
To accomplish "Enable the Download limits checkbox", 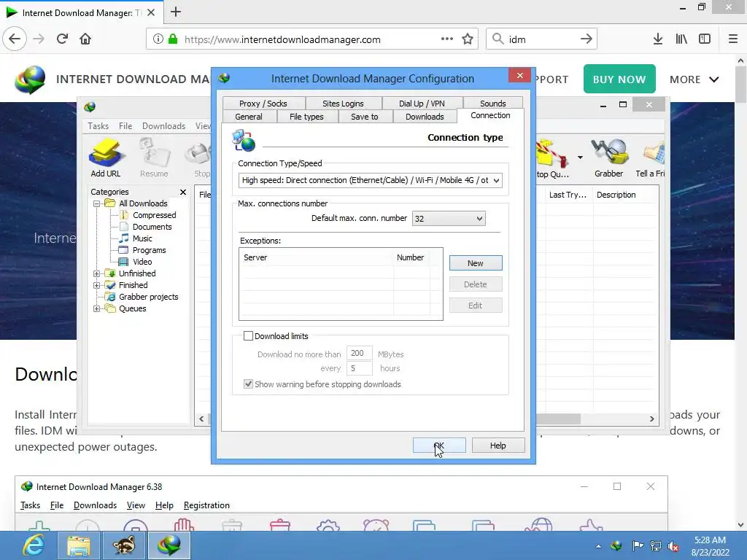I will point(248,336).
